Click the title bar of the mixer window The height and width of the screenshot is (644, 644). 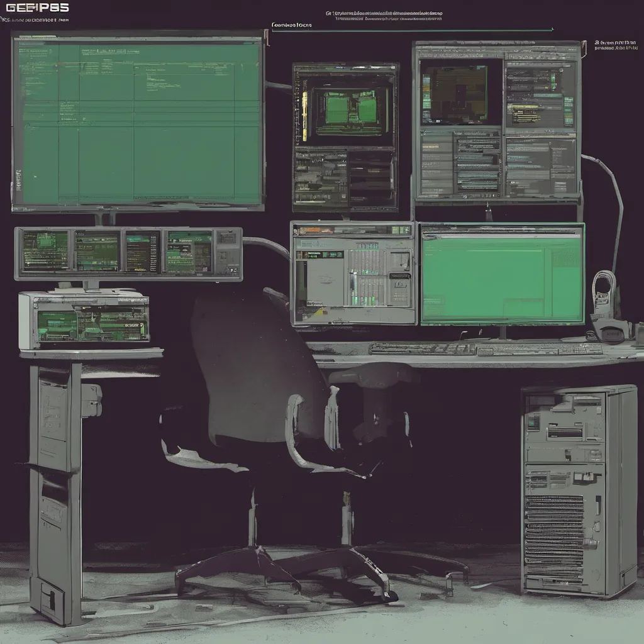click(352, 231)
